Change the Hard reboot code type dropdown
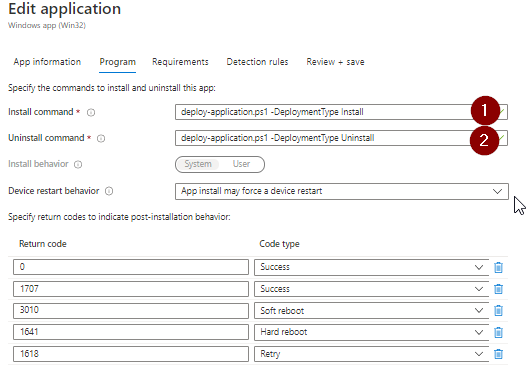527x375 pixels. (x=371, y=332)
